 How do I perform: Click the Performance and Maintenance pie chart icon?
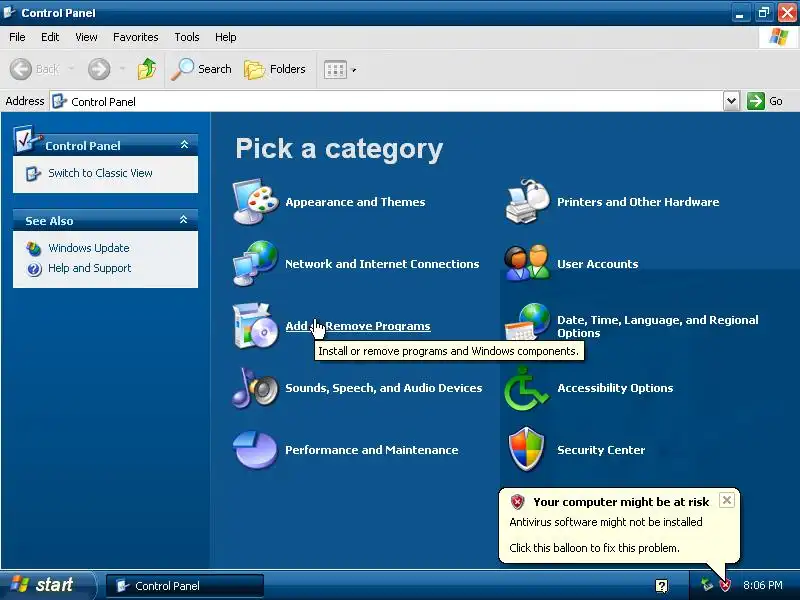256,449
